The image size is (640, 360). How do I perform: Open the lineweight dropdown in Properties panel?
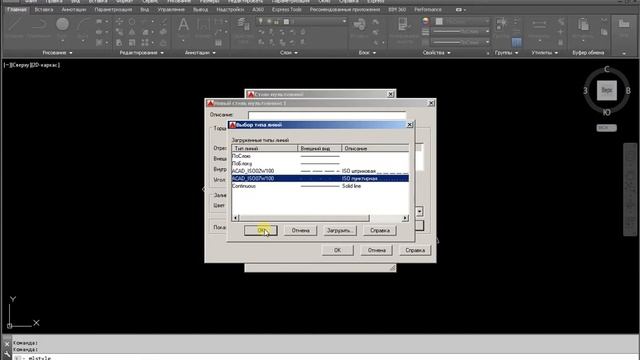tap(487, 31)
